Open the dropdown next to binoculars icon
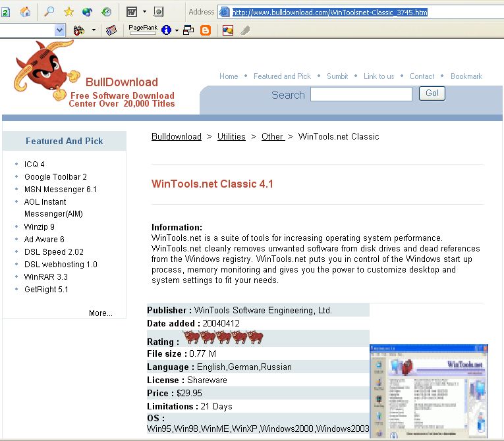The image size is (504, 441). click(94, 30)
